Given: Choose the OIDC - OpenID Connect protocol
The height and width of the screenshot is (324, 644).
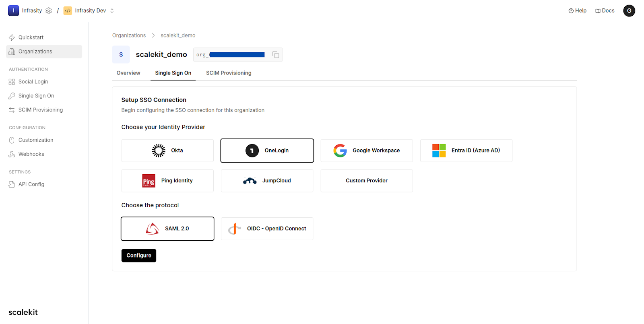Looking at the screenshot, I should click(x=267, y=229).
